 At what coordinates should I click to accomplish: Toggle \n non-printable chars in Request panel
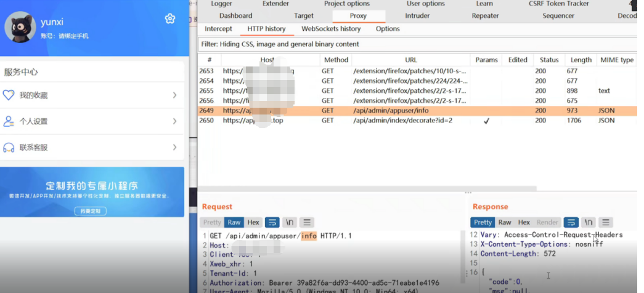pos(290,222)
